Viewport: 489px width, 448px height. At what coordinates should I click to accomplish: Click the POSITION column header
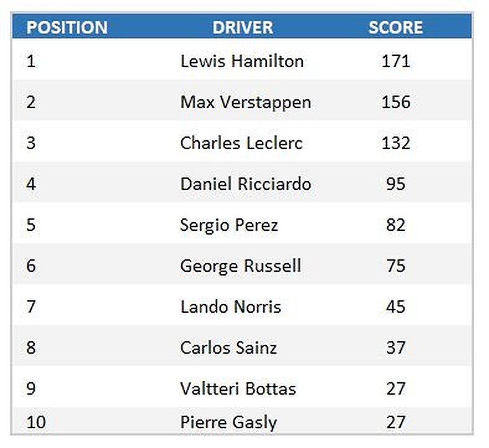[x=67, y=28]
